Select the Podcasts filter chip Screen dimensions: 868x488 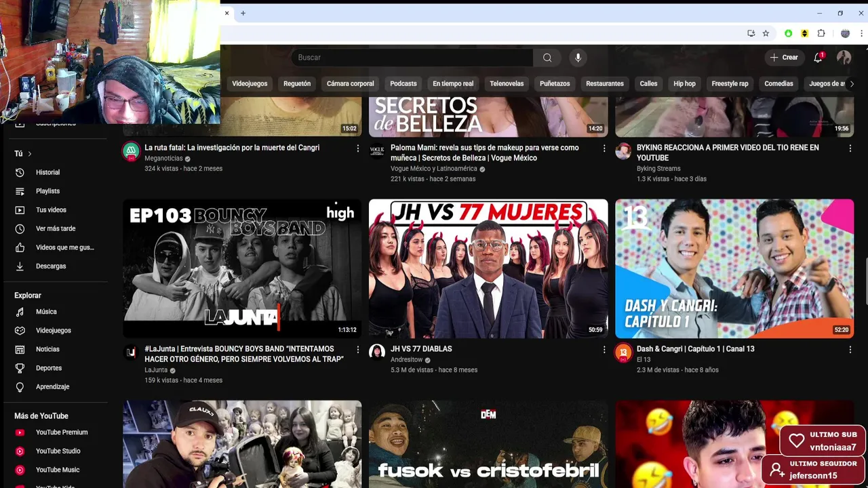click(403, 83)
